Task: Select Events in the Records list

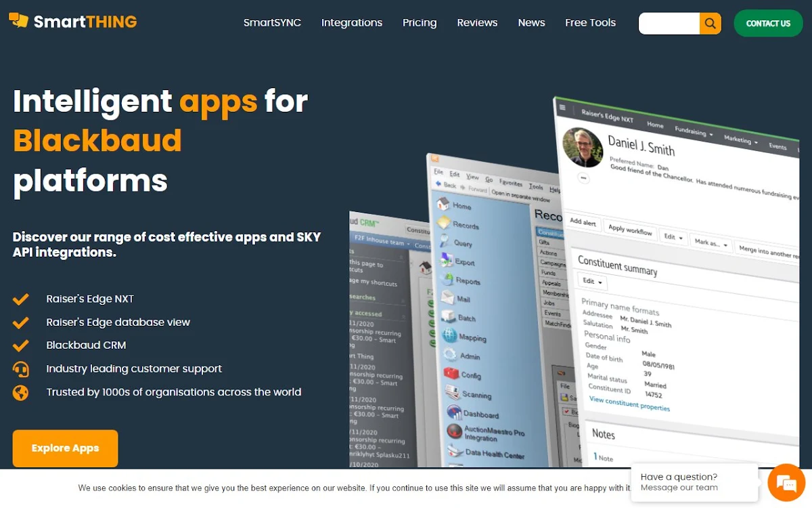Action: [x=553, y=314]
